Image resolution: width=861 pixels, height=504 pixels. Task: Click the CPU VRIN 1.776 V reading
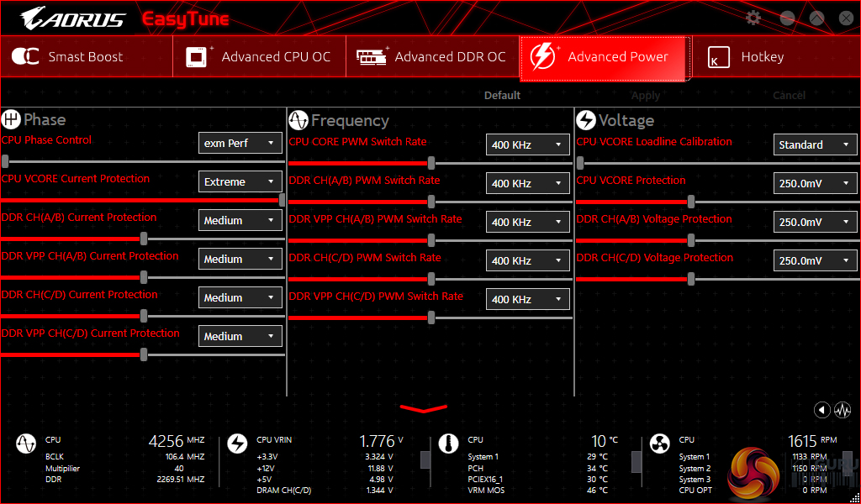381,441
